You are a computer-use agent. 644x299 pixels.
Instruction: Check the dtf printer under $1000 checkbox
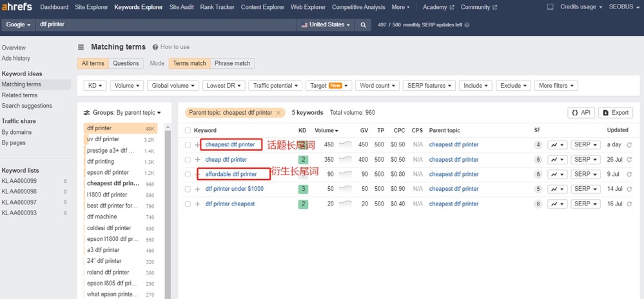tap(188, 189)
